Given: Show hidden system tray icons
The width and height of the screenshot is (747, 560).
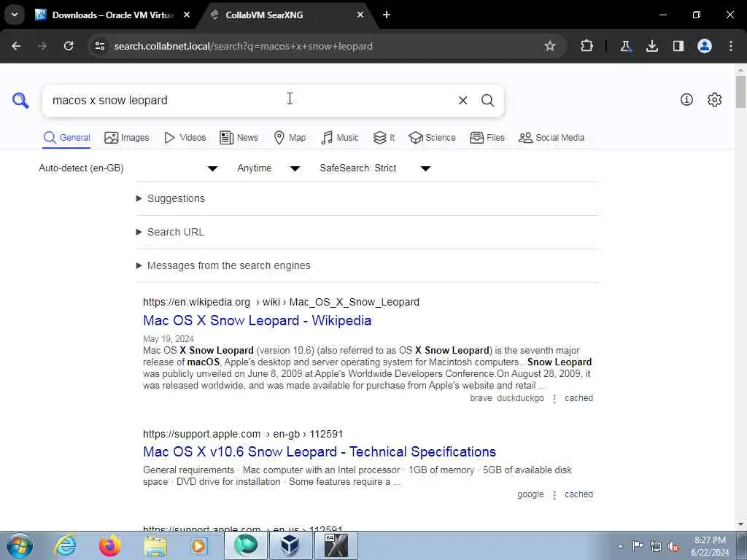Looking at the screenshot, I should [x=620, y=546].
